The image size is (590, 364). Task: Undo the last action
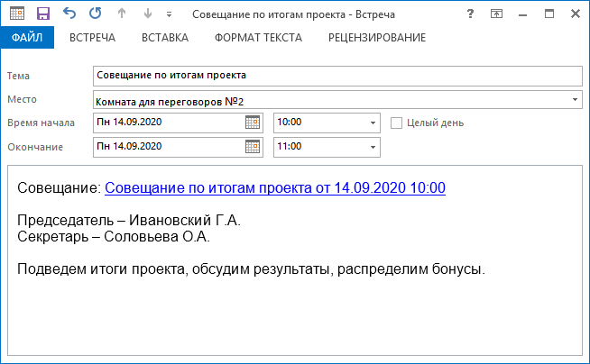coord(69,14)
